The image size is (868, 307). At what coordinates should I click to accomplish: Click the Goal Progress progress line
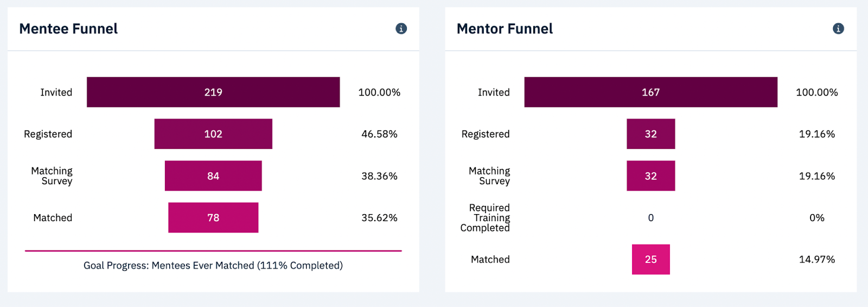[213, 251]
